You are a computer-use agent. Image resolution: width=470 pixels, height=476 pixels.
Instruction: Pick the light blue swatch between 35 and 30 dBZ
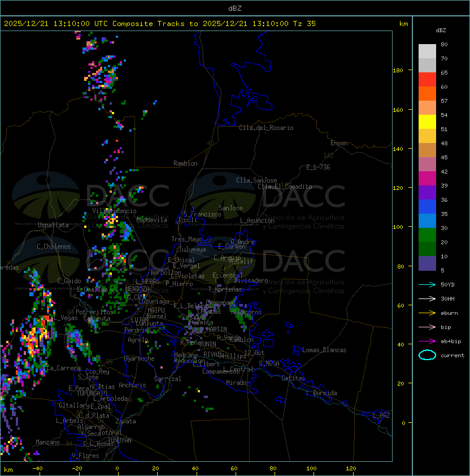tap(427, 220)
